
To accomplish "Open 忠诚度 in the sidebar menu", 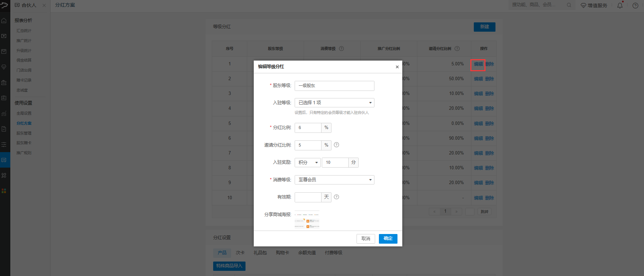I will tap(22, 91).
